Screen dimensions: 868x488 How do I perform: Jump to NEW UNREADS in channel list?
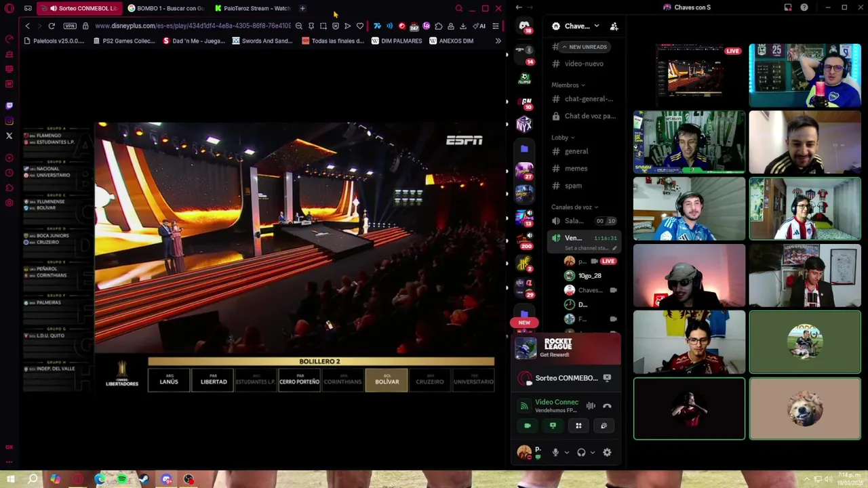584,47
